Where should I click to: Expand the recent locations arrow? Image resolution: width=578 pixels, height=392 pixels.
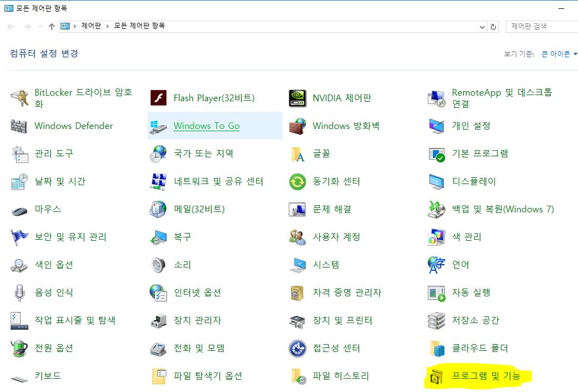(40, 27)
